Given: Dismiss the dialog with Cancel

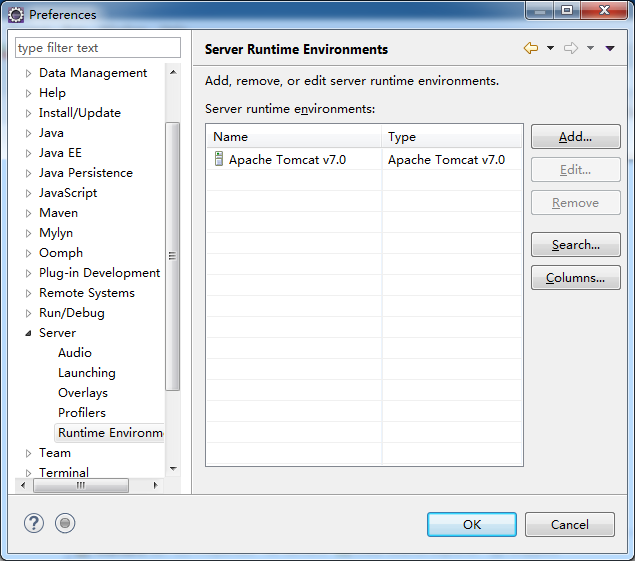Looking at the screenshot, I should click(570, 525).
